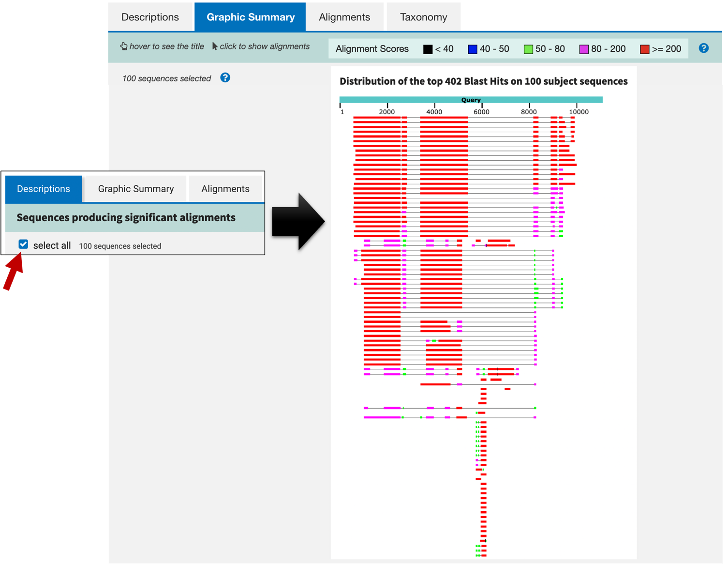Click the 'Alignment Scores' legend label
The width and height of the screenshot is (728, 564).
click(x=372, y=49)
